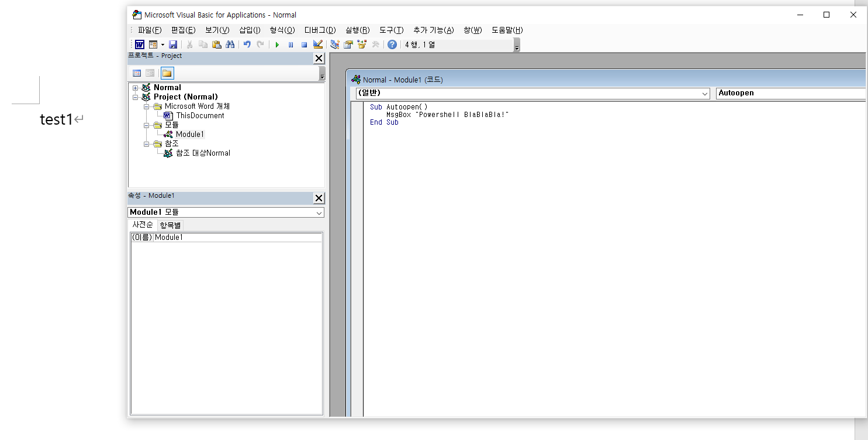Open the 추가 기능(A) menu
868x440 pixels.
click(x=433, y=30)
